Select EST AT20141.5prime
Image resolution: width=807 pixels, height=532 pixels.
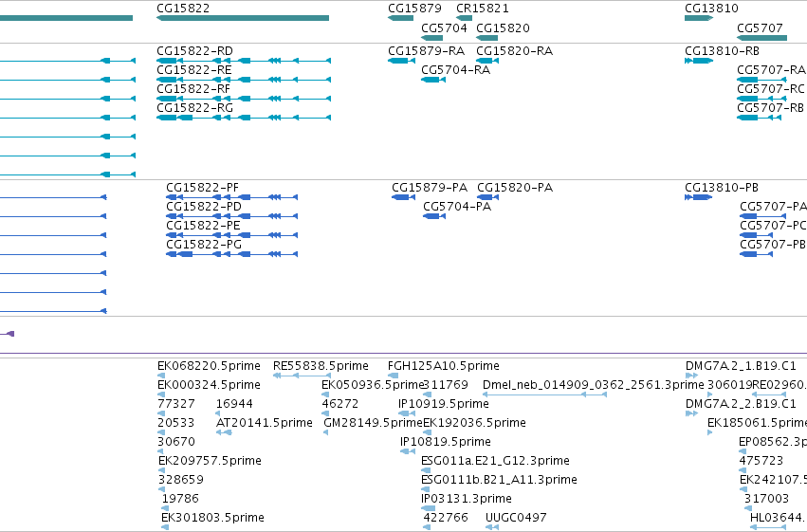224,432
